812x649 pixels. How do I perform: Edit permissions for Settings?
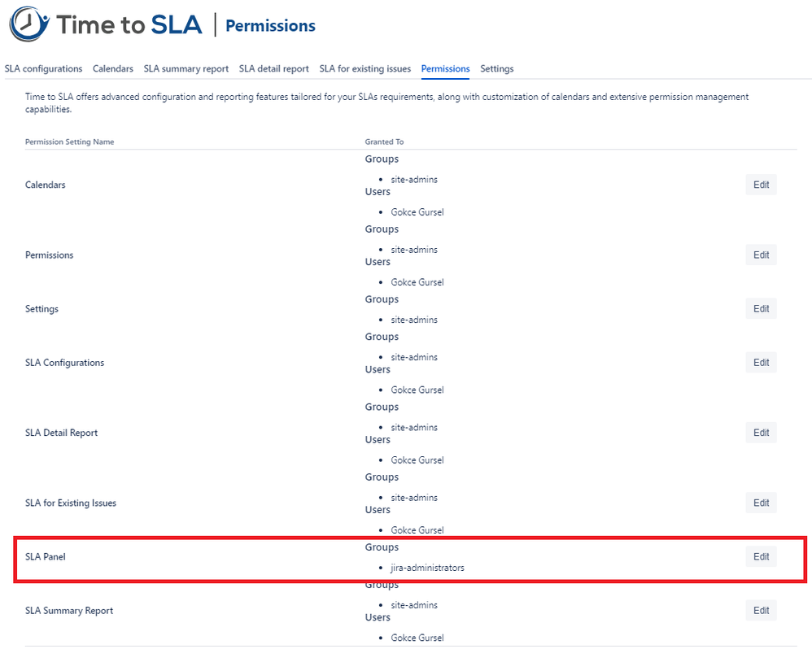(x=760, y=308)
